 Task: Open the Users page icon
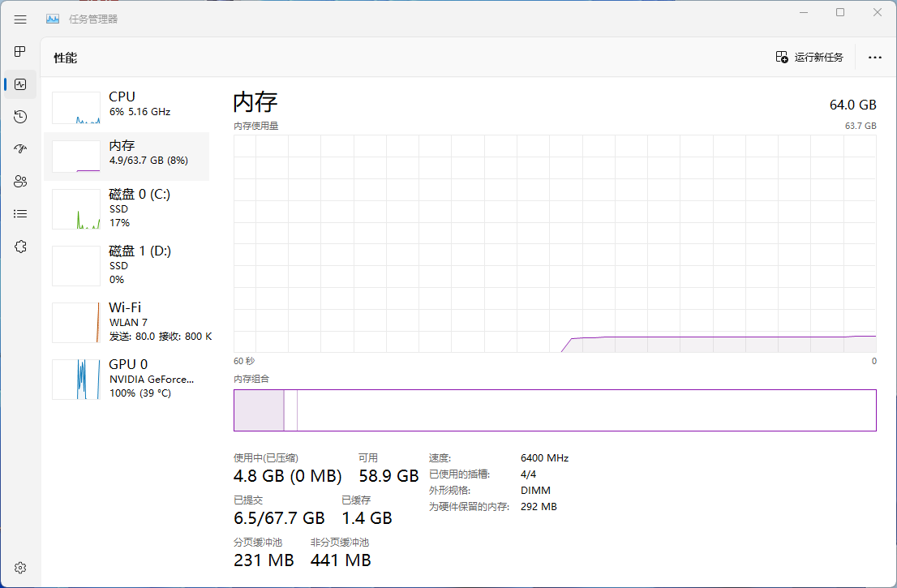(x=20, y=182)
